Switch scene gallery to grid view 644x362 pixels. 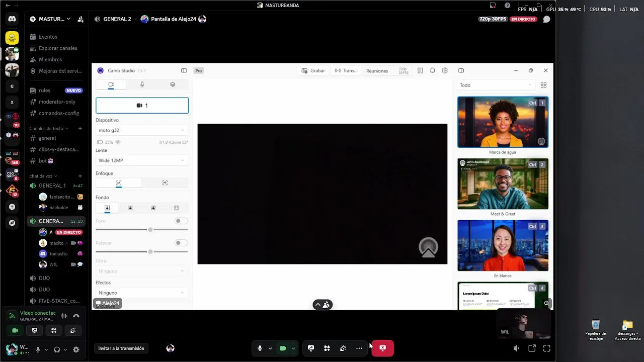[x=543, y=85]
